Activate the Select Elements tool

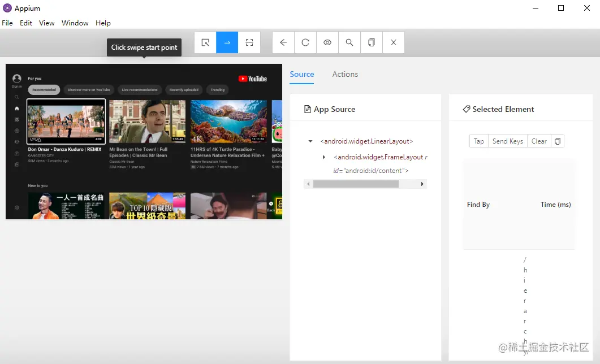click(205, 42)
